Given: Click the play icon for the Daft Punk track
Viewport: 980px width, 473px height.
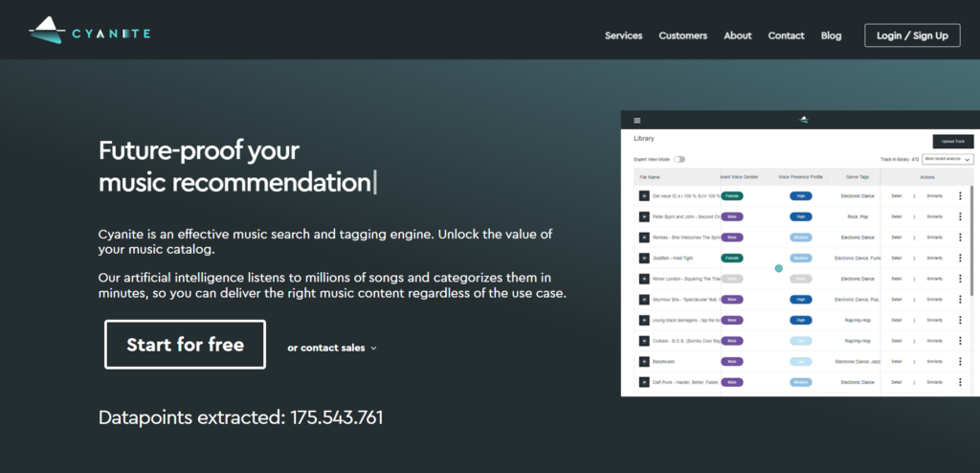Looking at the screenshot, I should pyautogui.click(x=644, y=382).
